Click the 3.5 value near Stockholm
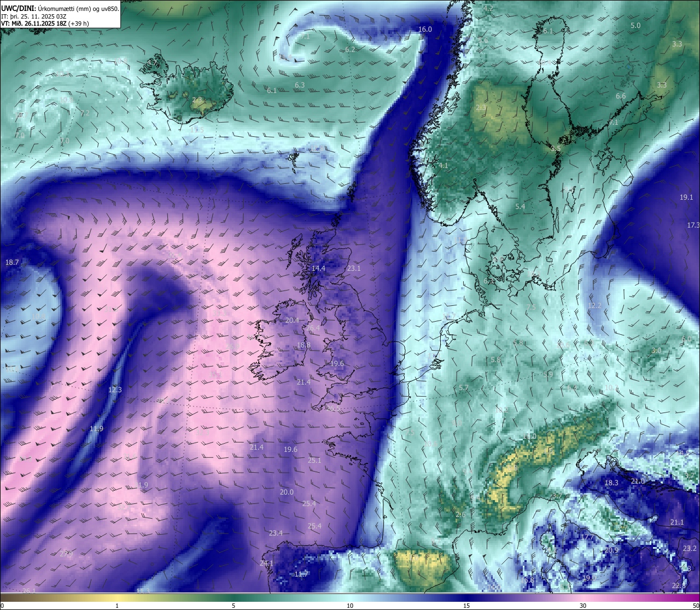The image size is (700, 610). [x=556, y=149]
